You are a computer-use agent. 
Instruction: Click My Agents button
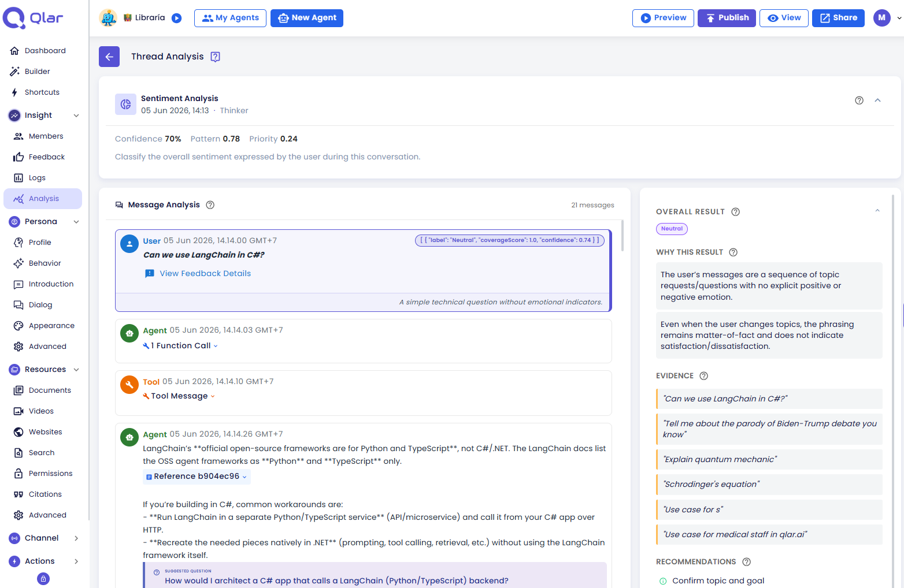pyautogui.click(x=230, y=18)
